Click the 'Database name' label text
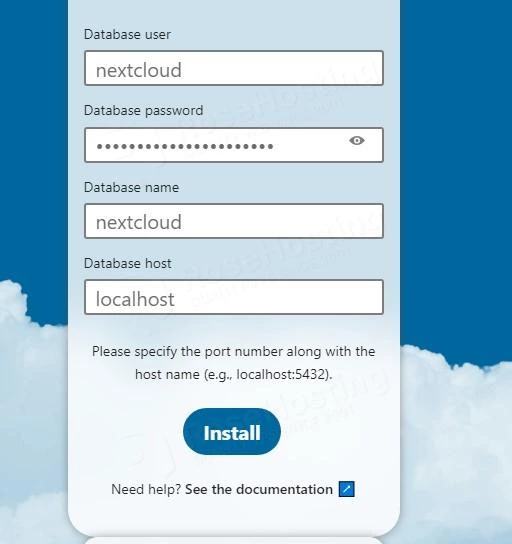Image resolution: width=512 pixels, height=544 pixels. coord(131,187)
